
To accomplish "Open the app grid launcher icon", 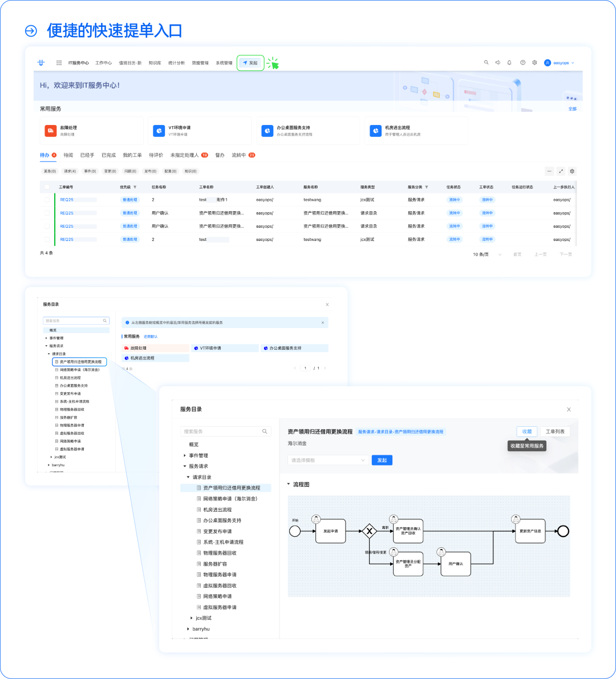I will 59,63.
